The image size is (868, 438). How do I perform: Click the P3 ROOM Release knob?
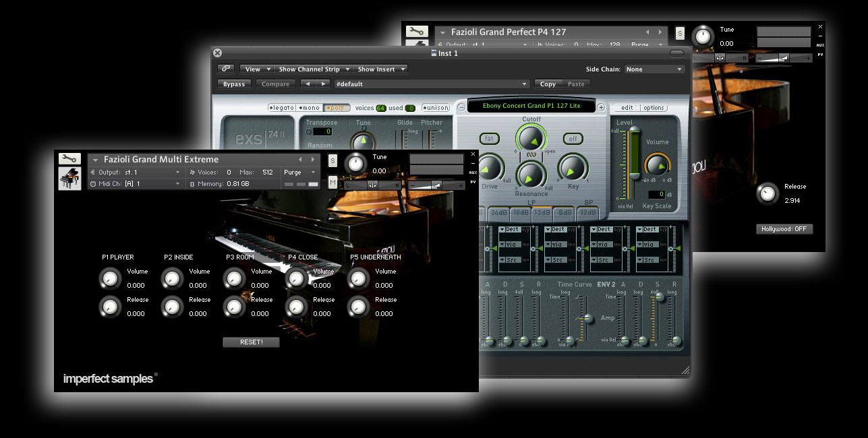tap(233, 307)
